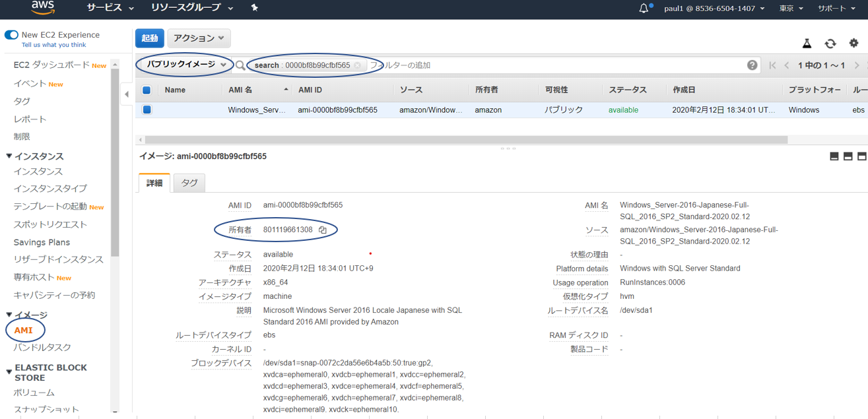Sort by AMI ID column header

pyautogui.click(x=310, y=90)
